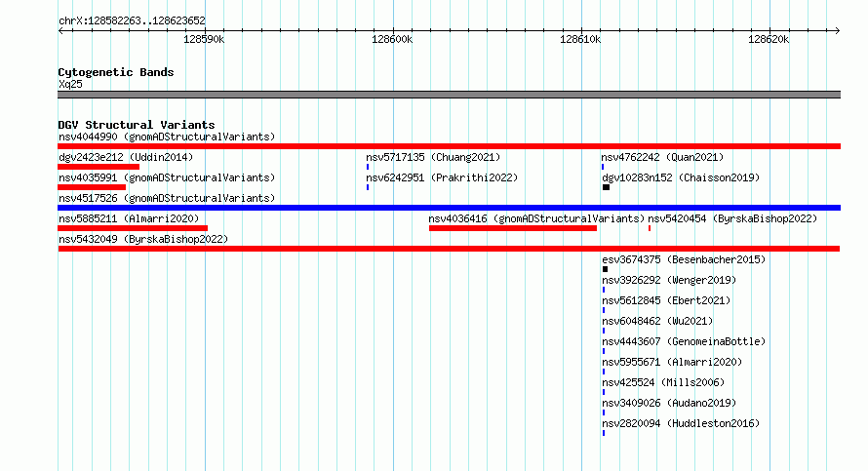
Task: Open nsv425524 (Mills2006) label
Action: point(663,382)
